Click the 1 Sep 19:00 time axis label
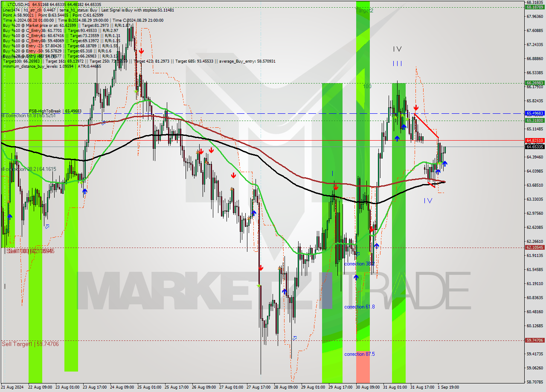This screenshot has width=546, height=392. [448, 387]
